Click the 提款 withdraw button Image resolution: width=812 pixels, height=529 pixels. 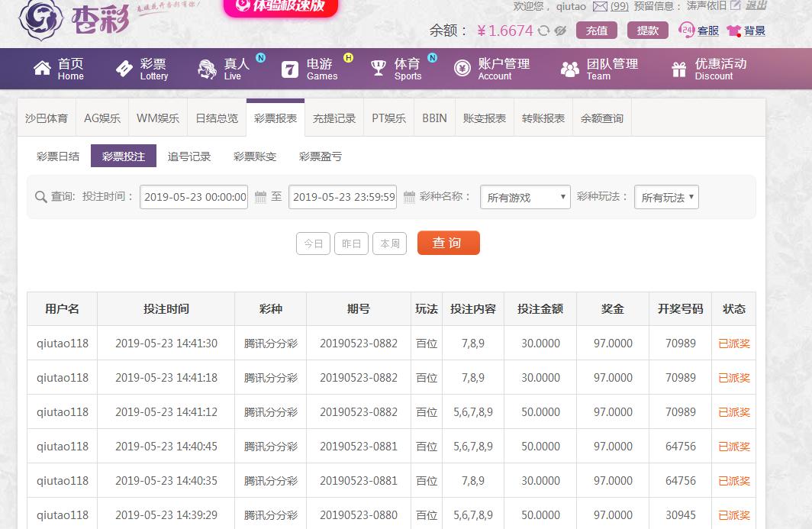(647, 31)
